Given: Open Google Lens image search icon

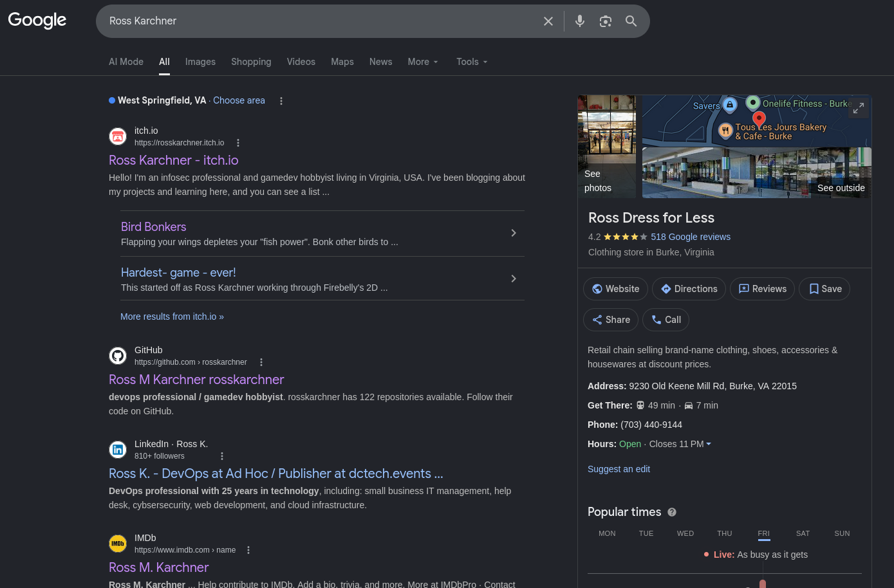Looking at the screenshot, I should (x=606, y=21).
